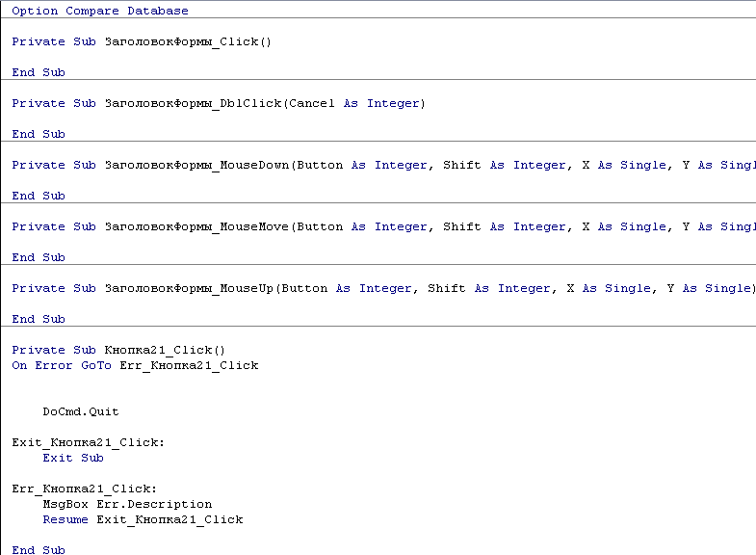Place cursor on the DoCmd.Quit statement

point(81,412)
